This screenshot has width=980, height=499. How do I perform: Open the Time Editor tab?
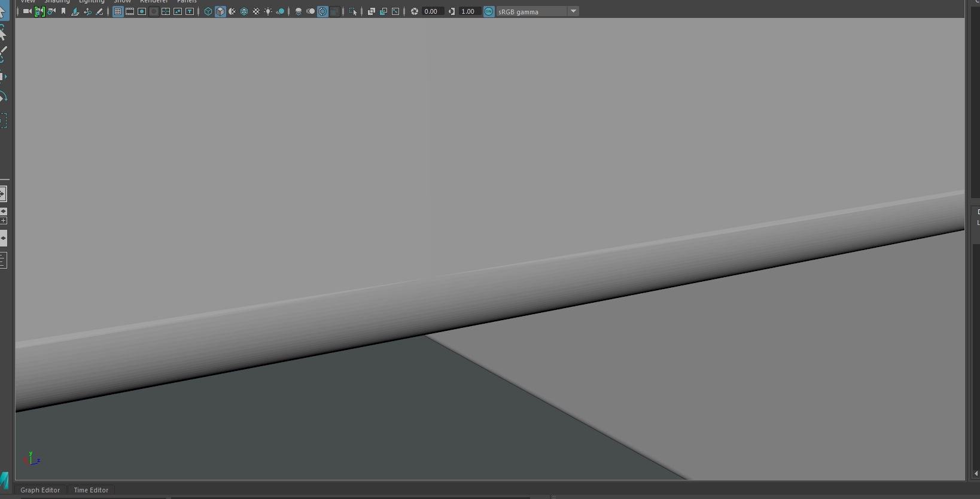click(91, 490)
